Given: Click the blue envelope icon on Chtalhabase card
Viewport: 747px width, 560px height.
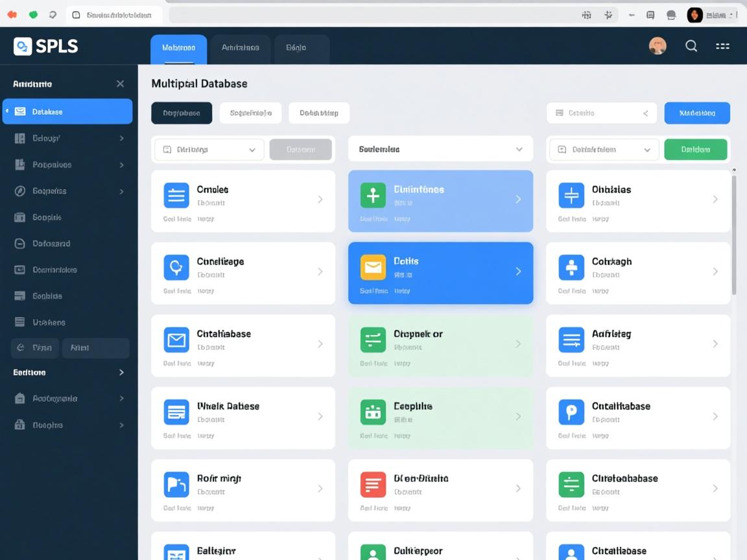Looking at the screenshot, I should click(176, 340).
